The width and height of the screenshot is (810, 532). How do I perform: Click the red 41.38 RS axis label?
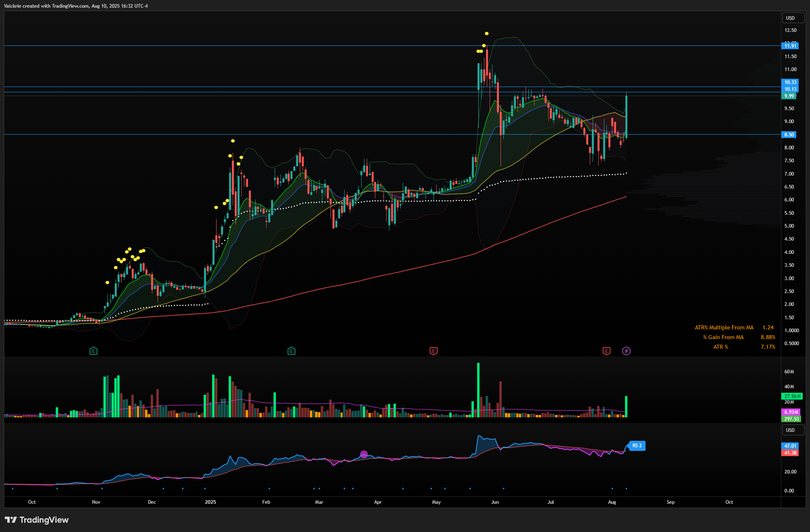click(790, 453)
